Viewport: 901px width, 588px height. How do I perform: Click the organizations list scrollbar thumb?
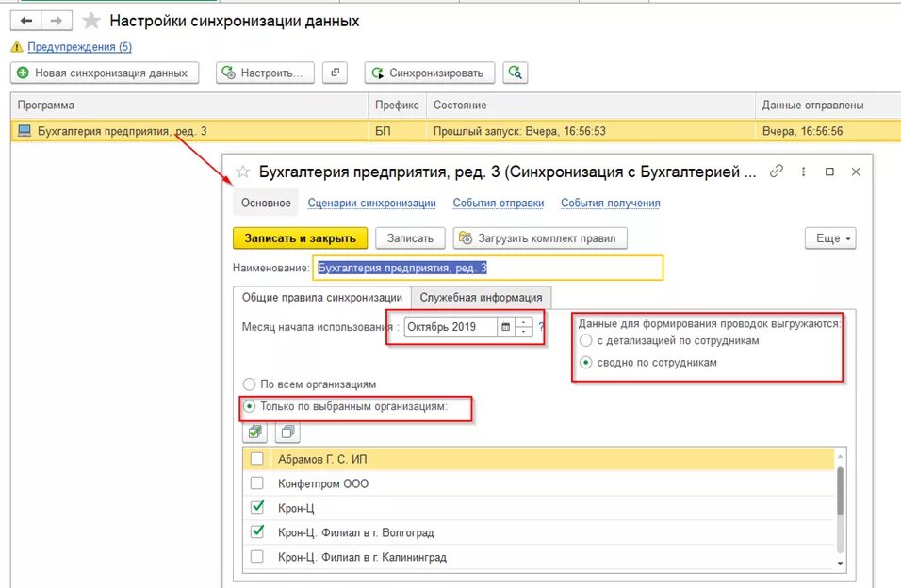click(x=840, y=491)
